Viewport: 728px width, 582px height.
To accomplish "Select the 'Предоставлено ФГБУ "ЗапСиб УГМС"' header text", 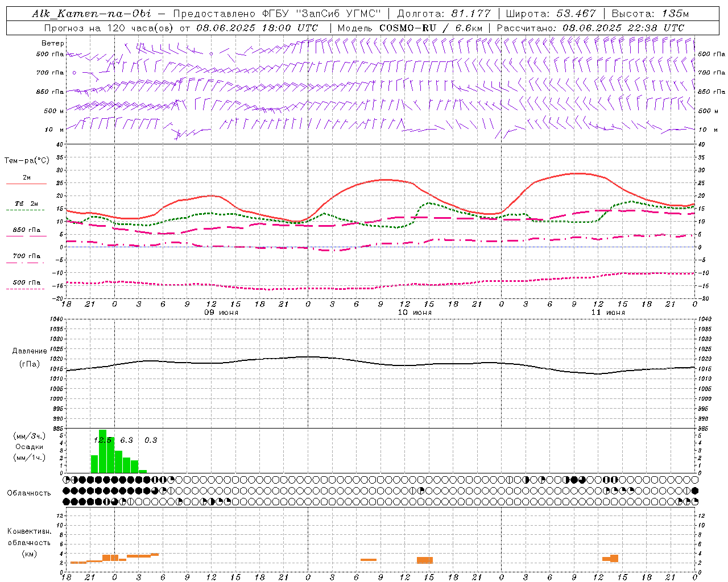I will click(276, 14).
